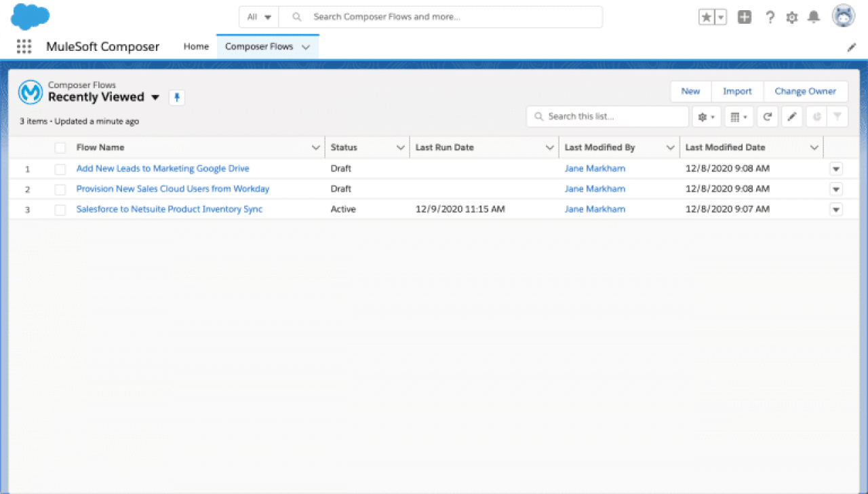This screenshot has height=494, width=868.
Task: Open the filters funnel icon
Action: pyautogui.click(x=837, y=117)
